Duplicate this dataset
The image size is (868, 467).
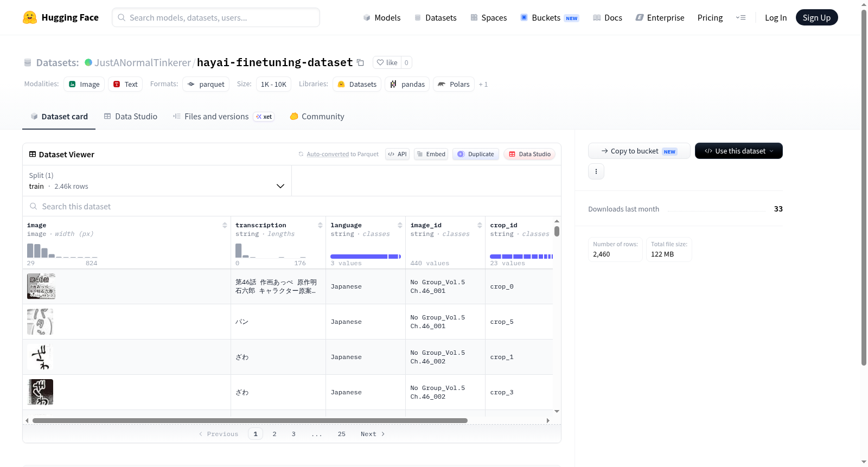click(475, 154)
